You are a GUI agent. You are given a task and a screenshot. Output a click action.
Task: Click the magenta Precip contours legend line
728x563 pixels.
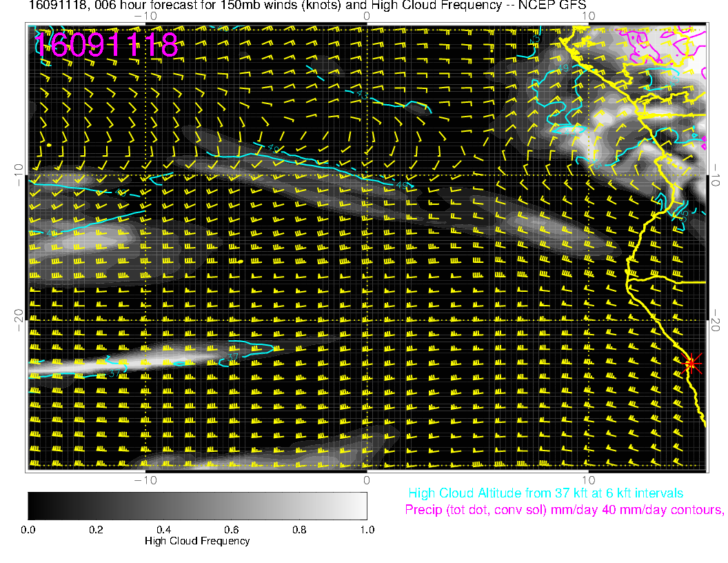tap(565, 510)
